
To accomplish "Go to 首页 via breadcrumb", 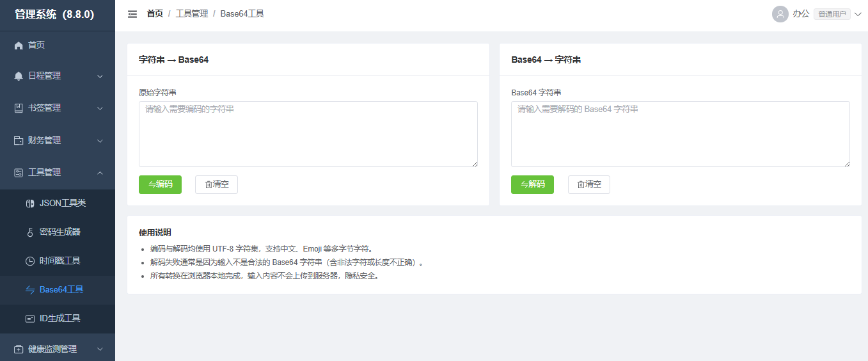I will pyautogui.click(x=155, y=13).
